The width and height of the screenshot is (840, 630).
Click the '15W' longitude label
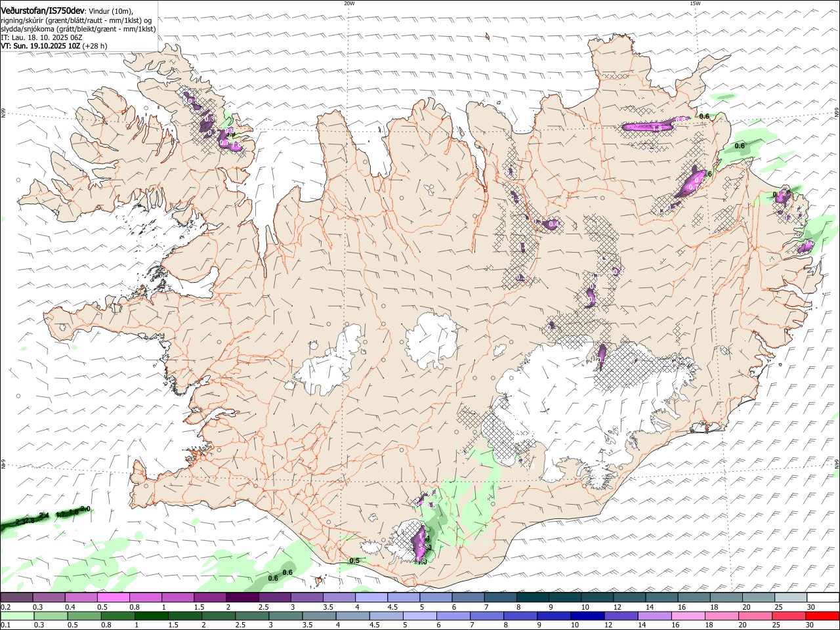694,3
